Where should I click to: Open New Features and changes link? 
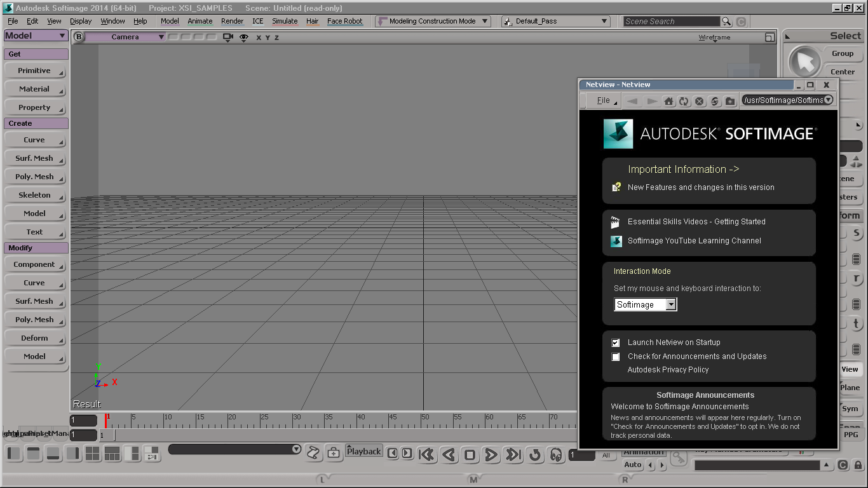pyautogui.click(x=701, y=187)
